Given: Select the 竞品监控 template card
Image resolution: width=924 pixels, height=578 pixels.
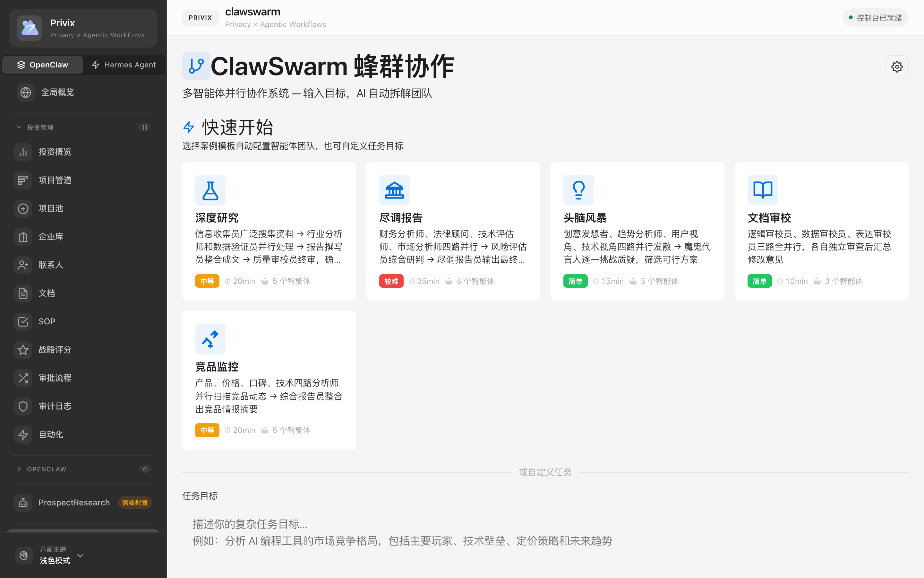Looking at the screenshot, I should (x=269, y=381).
